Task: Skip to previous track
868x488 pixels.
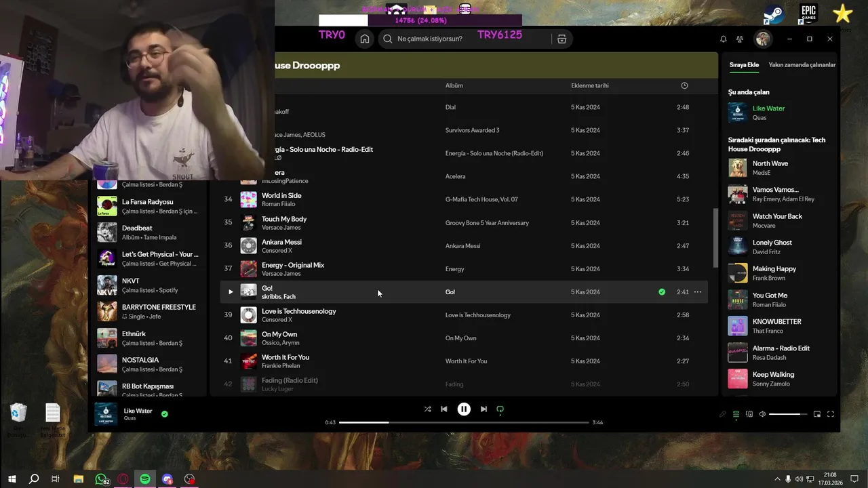Action: 444,409
